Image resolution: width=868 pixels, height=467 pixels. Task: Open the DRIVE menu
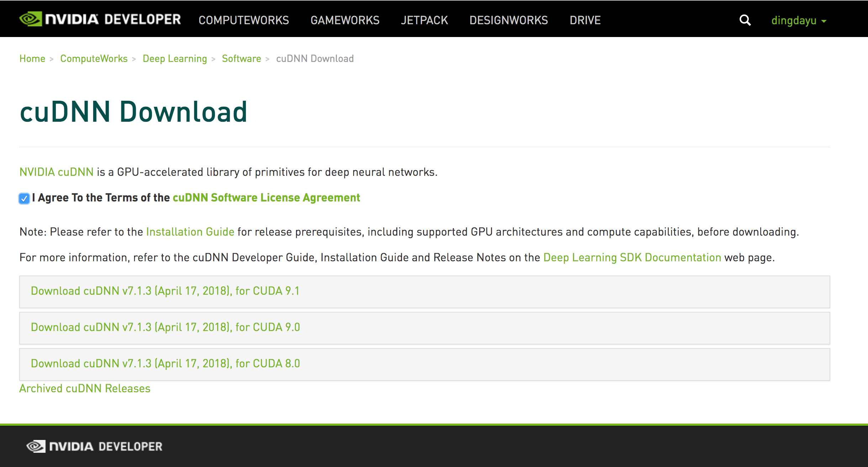coord(585,20)
